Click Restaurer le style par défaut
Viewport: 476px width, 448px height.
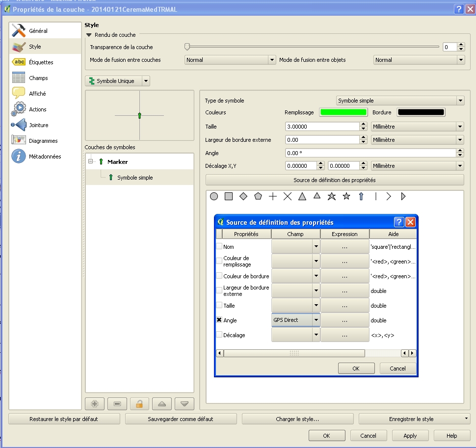tap(64, 419)
